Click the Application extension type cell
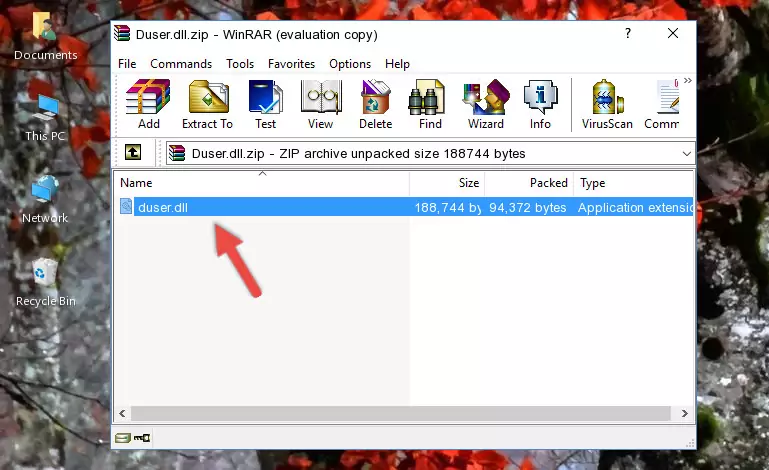769x470 pixels. (x=635, y=208)
